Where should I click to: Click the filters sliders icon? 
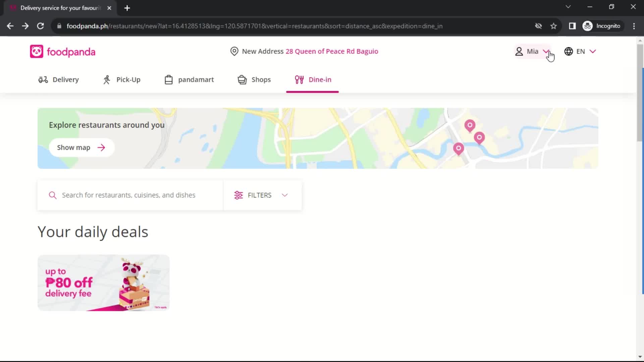tap(238, 195)
